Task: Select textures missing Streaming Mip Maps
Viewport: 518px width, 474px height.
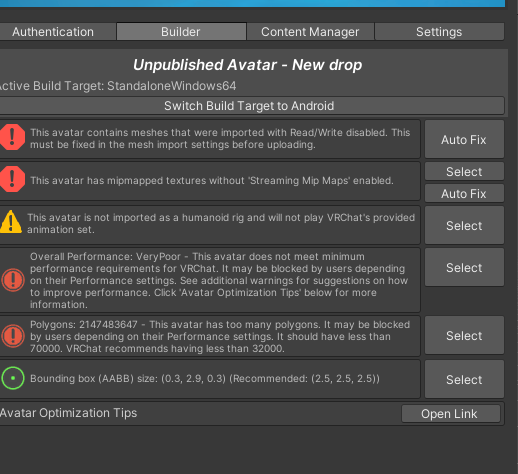Action: click(464, 172)
